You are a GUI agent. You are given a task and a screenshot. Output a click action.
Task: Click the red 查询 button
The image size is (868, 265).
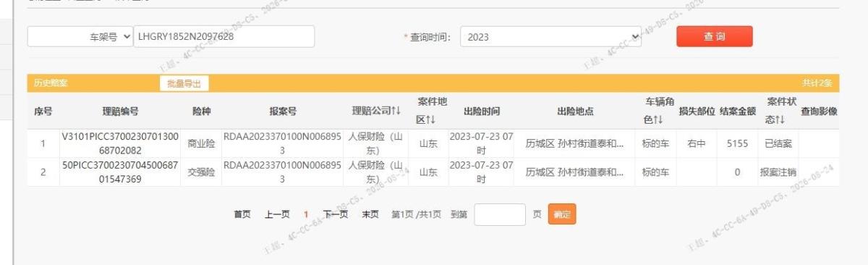[x=715, y=36]
